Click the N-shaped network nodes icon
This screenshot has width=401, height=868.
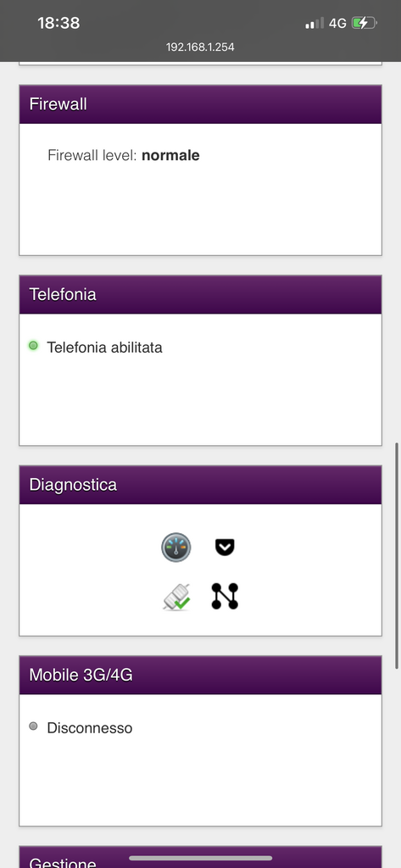click(225, 596)
